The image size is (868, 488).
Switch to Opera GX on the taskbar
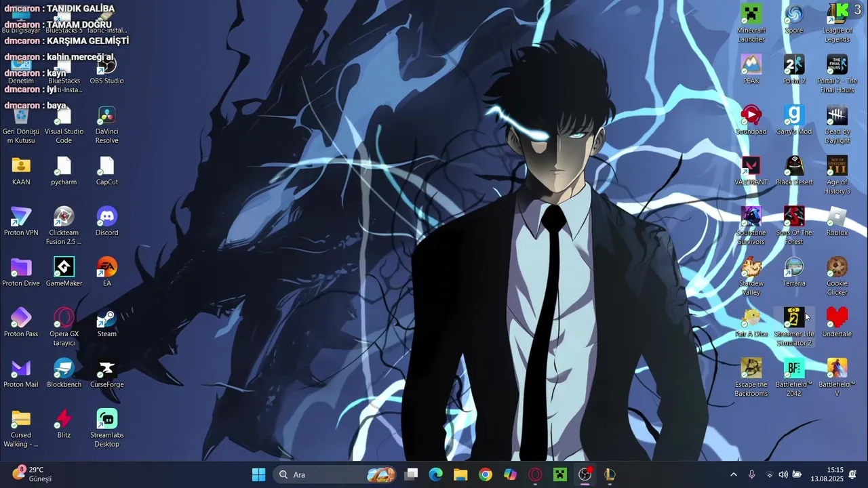coord(535,474)
